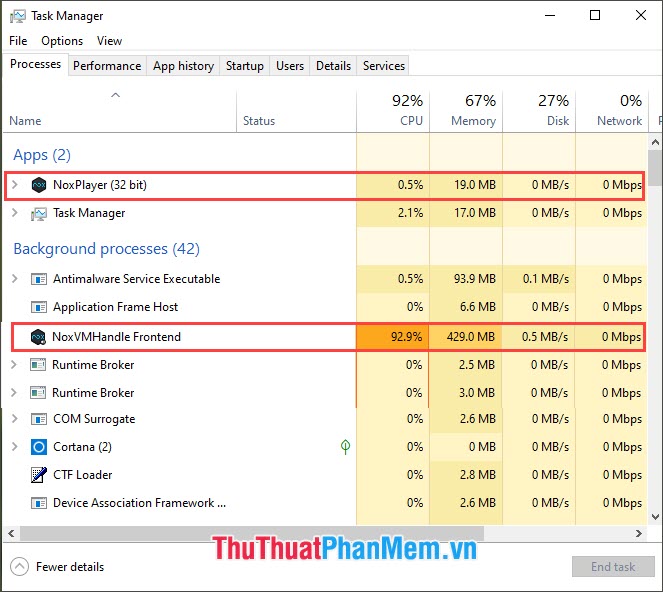Sort by the Memory column header
This screenshot has width=663, height=592.
(466, 111)
